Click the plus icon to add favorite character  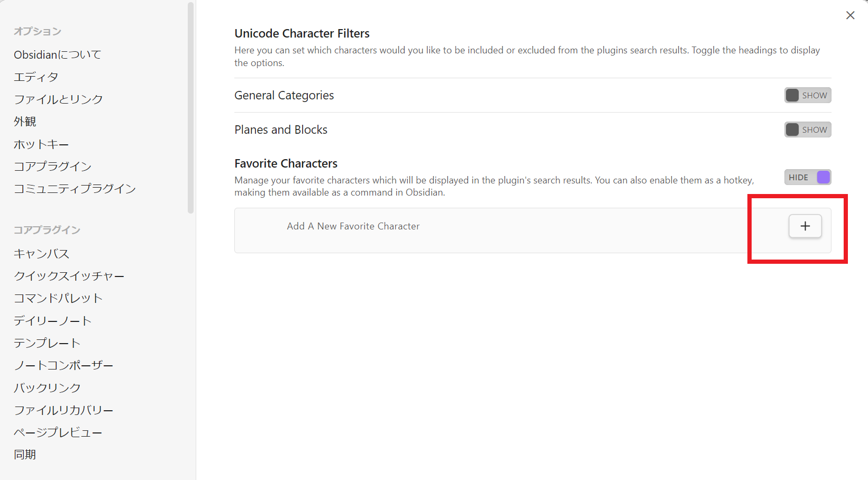[x=805, y=226]
